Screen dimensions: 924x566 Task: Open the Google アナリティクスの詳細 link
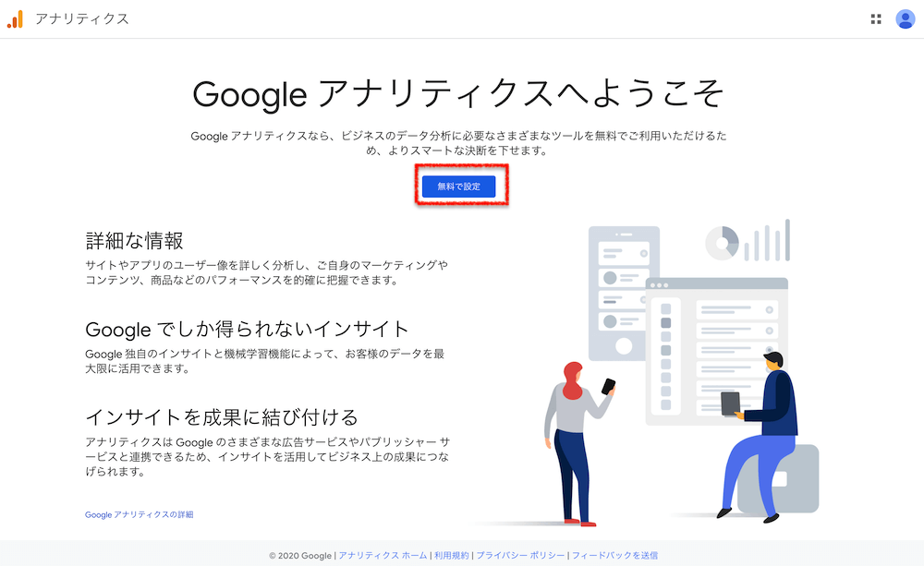140,515
